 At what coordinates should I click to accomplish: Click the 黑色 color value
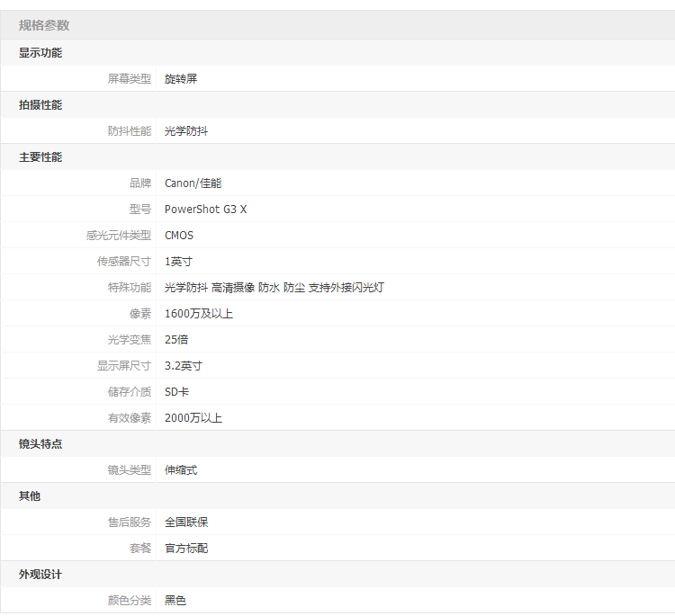coord(175,601)
